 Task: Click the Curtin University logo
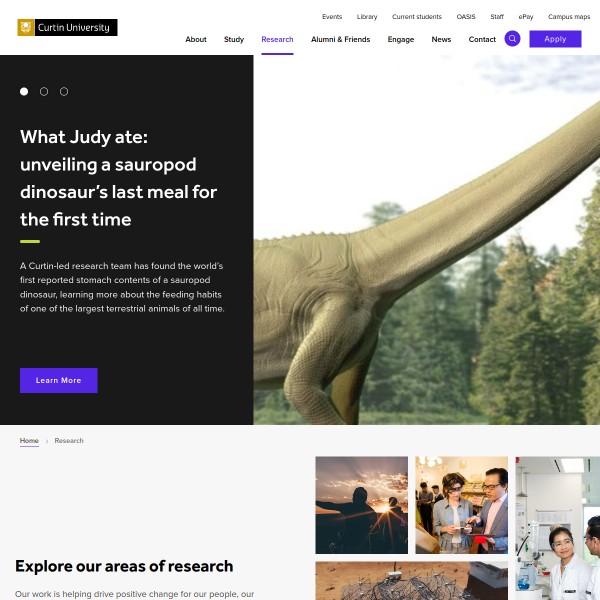click(x=67, y=28)
